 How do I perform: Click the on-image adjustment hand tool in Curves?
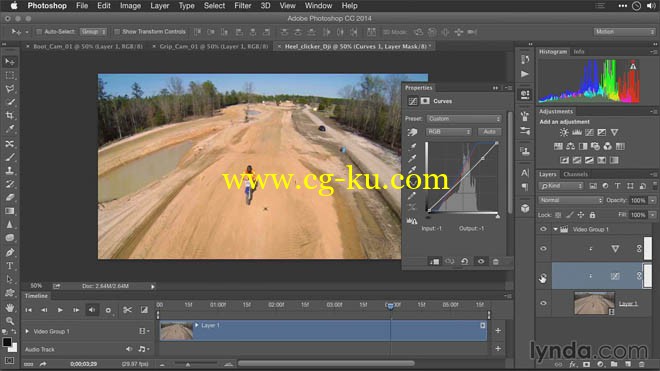412,132
